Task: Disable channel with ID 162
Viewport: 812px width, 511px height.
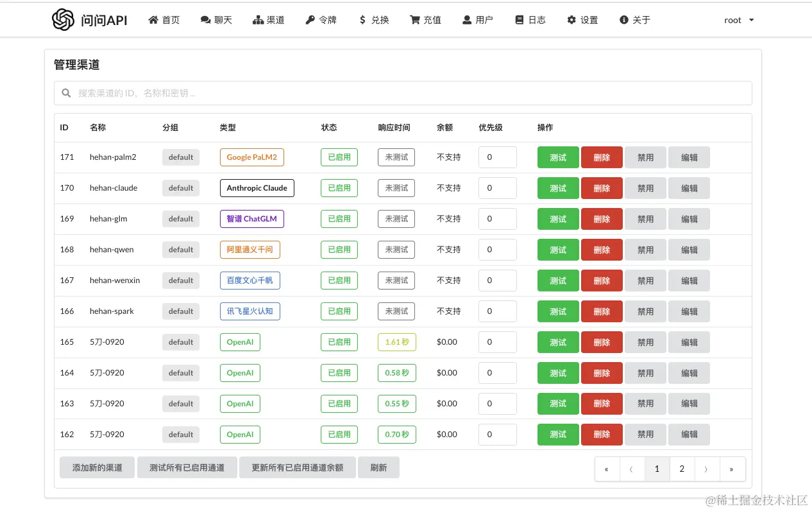Action: (645, 435)
